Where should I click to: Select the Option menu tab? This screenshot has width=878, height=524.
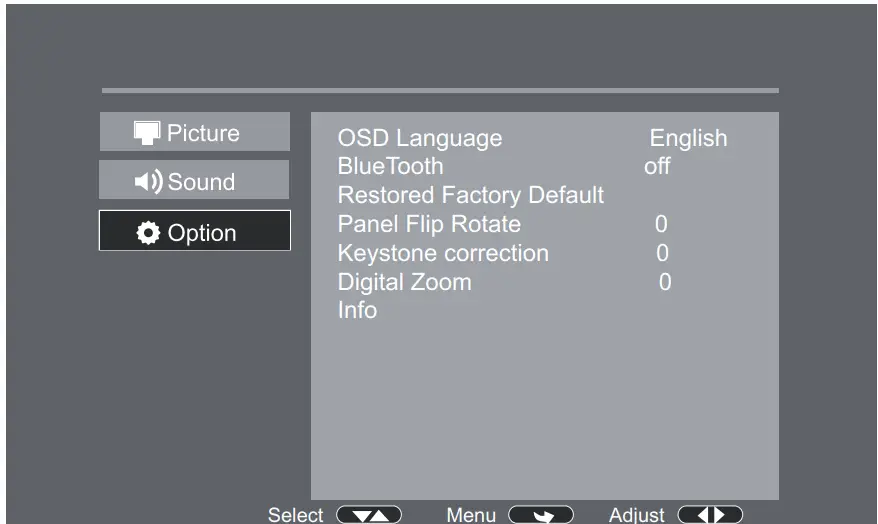(194, 231)
